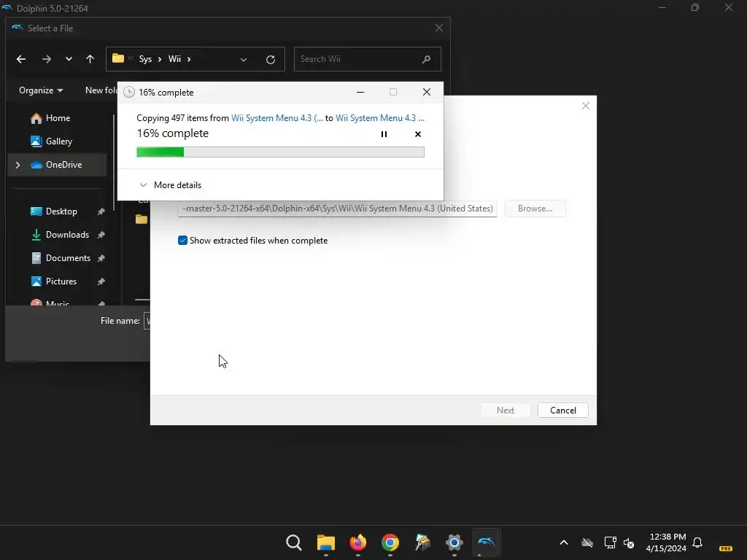Unpin Desktop using its pin icon
This screenshot has height=560, width=747.
(x=101, y=211)
